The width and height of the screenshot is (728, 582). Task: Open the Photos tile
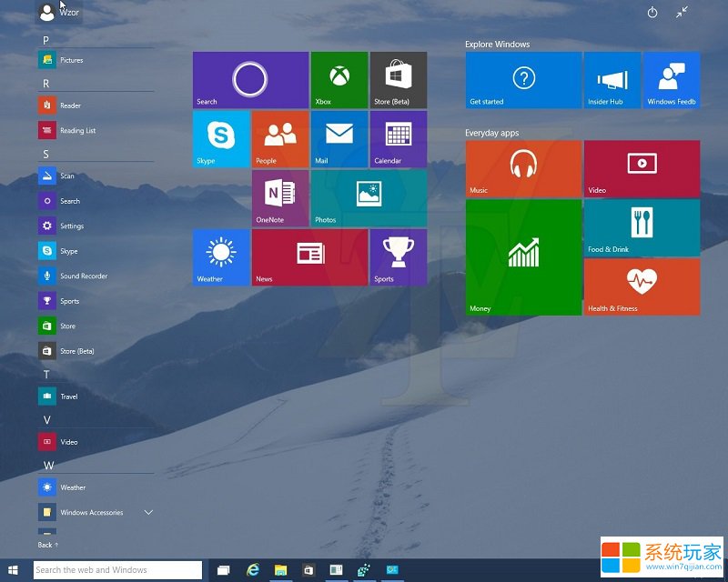tap(369, 198)
